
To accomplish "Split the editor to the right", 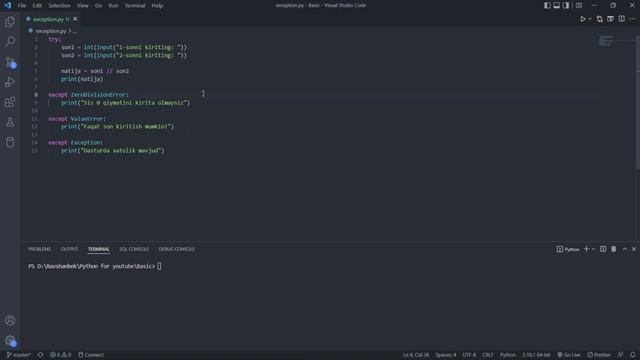I will (621, 19).
